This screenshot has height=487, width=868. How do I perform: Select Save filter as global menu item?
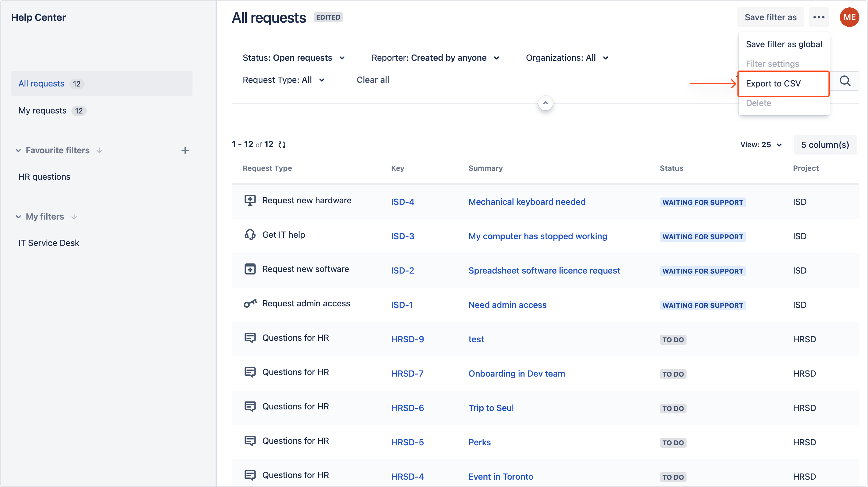[784, 44]
